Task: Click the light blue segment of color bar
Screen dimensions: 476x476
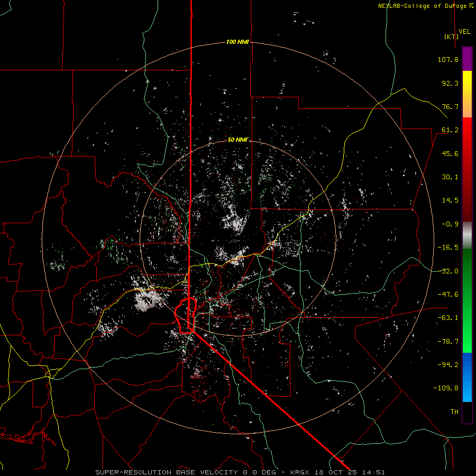Action: (x=467, y=390)
